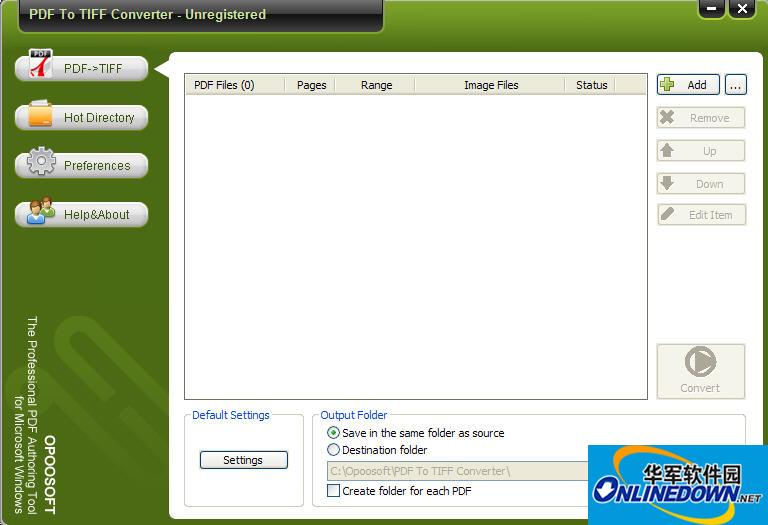Click the green plus icon on Add
Screen dimensions: 768x525
tap(667, 84)
